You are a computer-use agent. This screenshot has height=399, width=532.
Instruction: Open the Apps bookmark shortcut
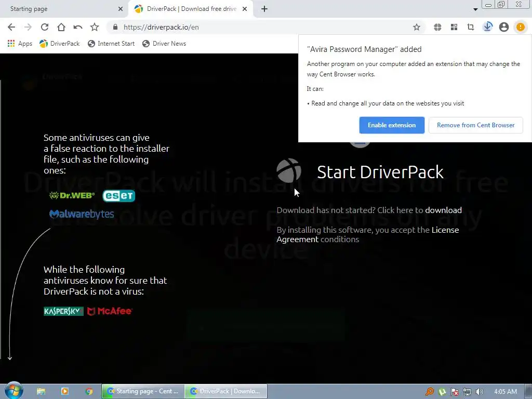[20, 44]
